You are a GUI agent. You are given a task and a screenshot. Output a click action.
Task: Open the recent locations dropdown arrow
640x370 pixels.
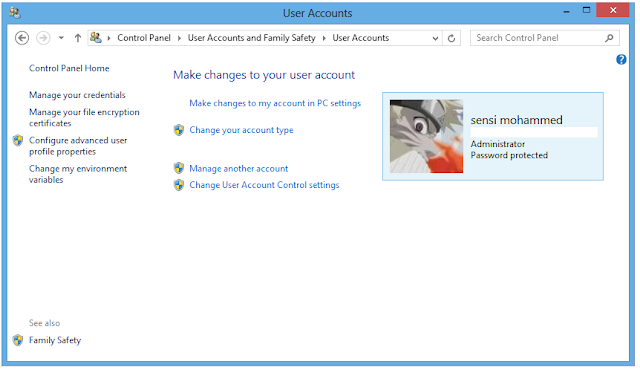(61, 38)
